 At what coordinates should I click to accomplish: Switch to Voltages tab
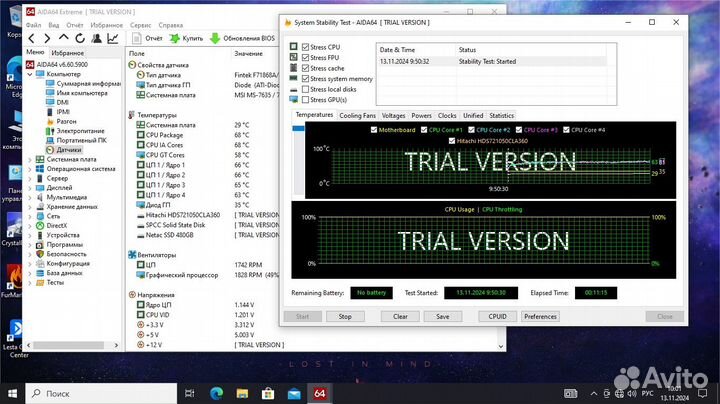pos(394,116)
